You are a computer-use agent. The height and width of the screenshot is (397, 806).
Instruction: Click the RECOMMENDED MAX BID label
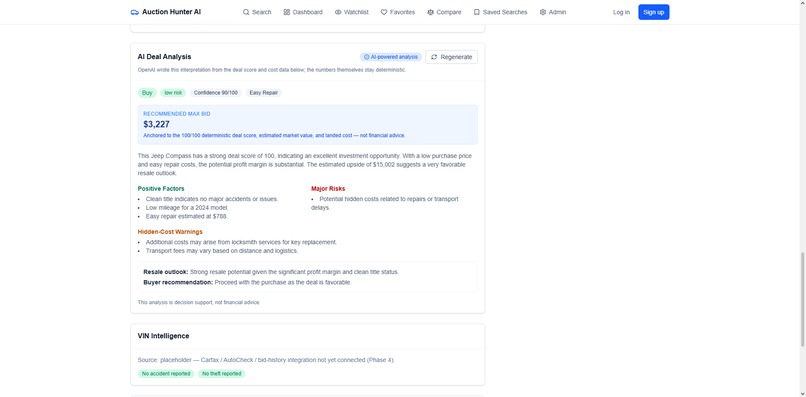tap(176, 114)
